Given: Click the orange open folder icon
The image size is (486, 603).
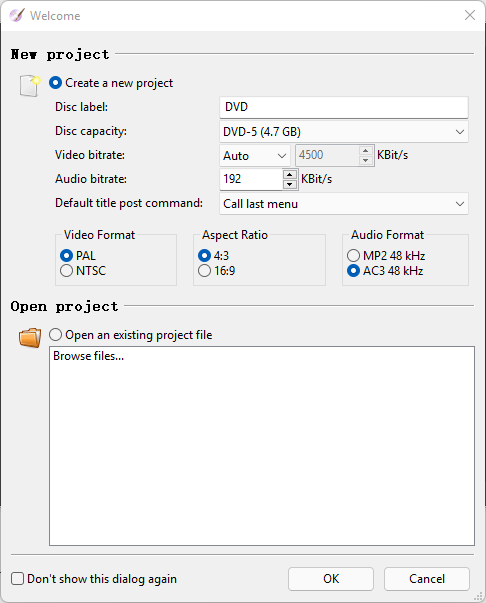Looking at the screenshot, I should tap(30, 338).
